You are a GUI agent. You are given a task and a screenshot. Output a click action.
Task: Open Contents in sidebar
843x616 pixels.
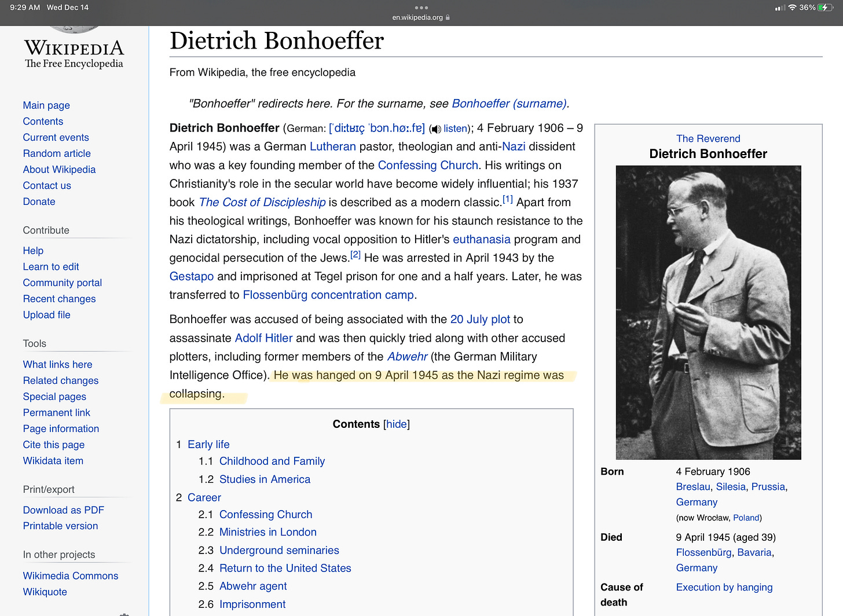click(x=43, y=122)
